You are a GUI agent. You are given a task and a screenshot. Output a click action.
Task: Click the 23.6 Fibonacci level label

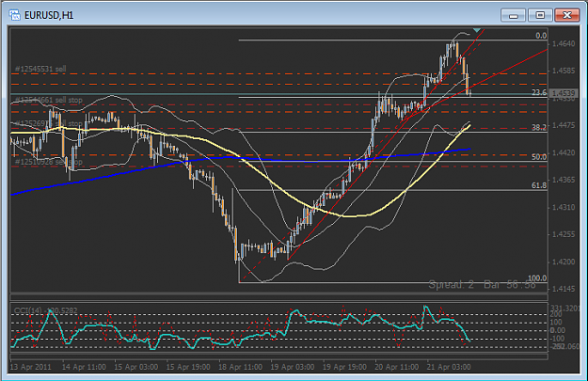[539, 92]
